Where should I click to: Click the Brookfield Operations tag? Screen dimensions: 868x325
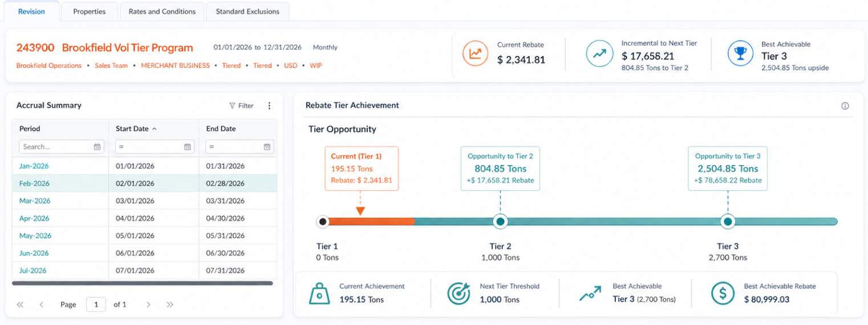tap(49, 66)
